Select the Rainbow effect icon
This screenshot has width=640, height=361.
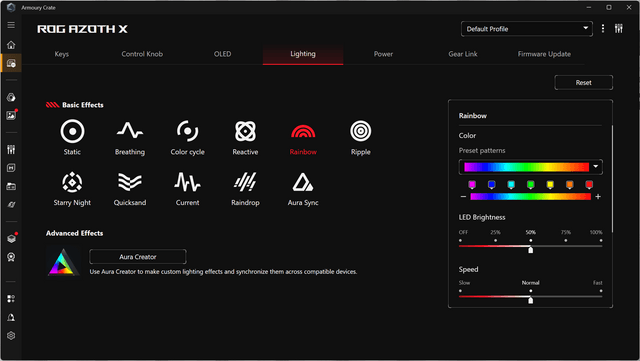[303, 131]
